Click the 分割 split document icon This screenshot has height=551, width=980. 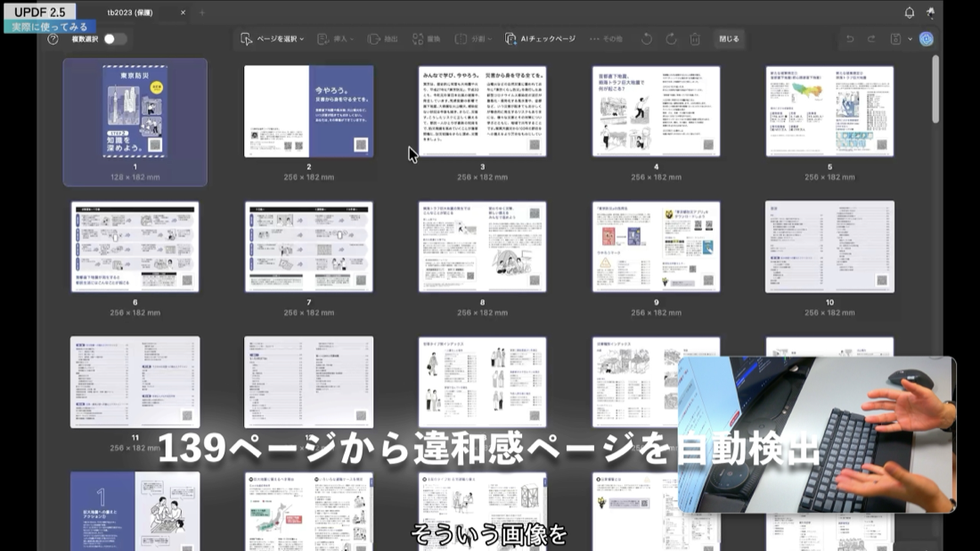pyautogui.click(x=461, y=38)
